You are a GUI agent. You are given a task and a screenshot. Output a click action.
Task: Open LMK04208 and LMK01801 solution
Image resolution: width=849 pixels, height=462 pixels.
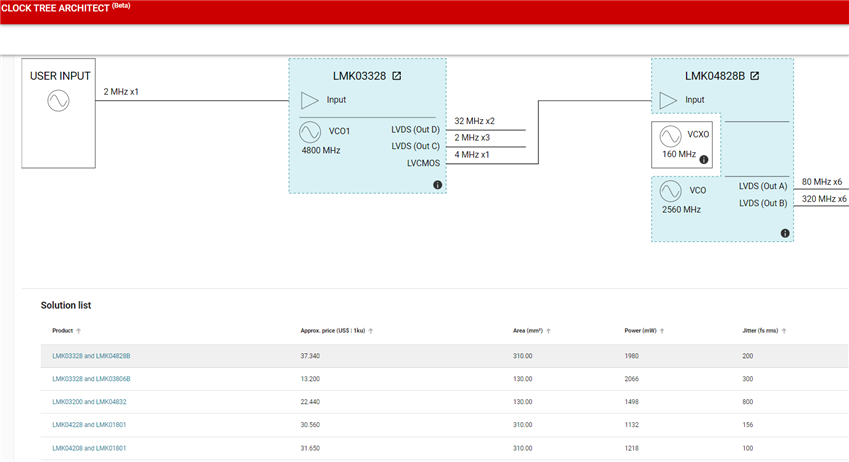tap(89, 448)
